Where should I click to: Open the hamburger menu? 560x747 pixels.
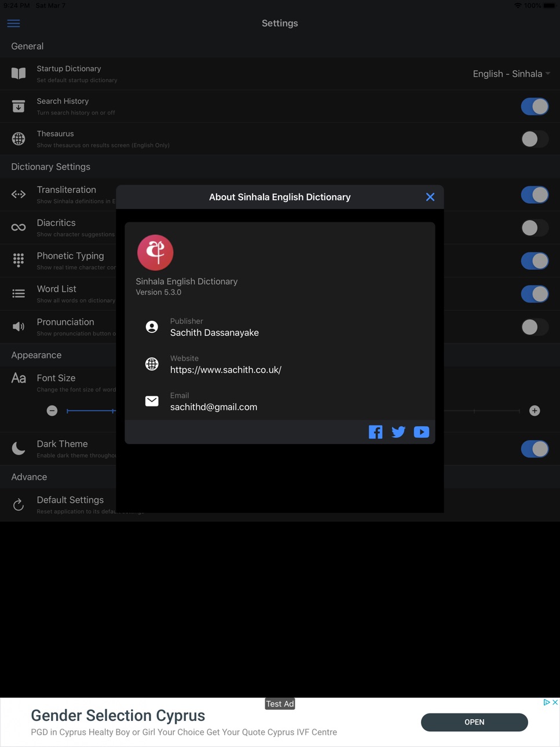pyautogui.click(x=13, y=23)
